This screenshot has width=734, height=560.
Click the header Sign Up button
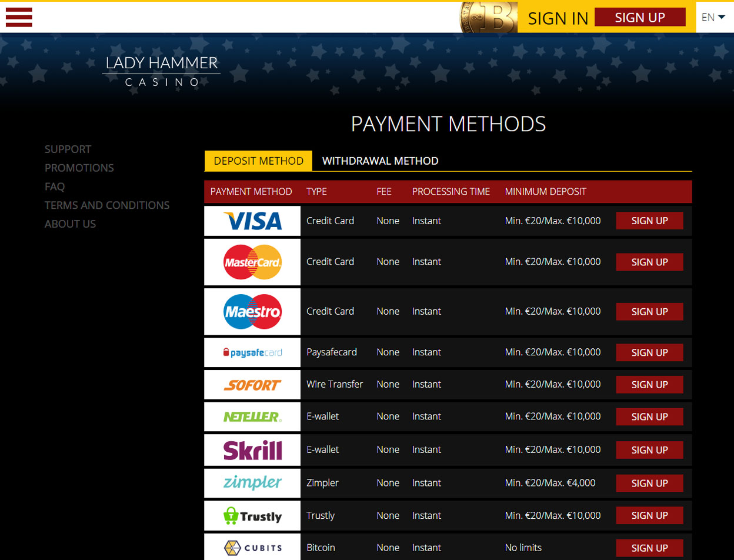click(x=640, y=17)
